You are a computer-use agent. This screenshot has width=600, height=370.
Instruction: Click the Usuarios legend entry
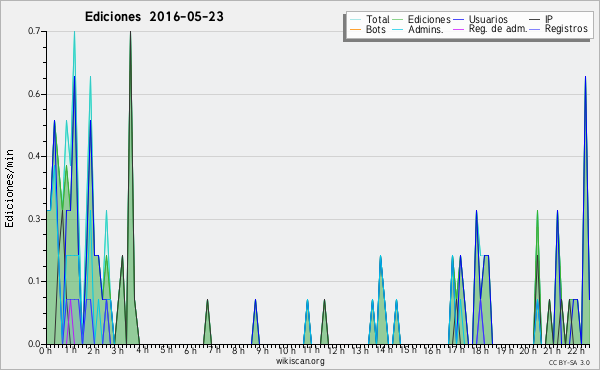coord(480,19)
